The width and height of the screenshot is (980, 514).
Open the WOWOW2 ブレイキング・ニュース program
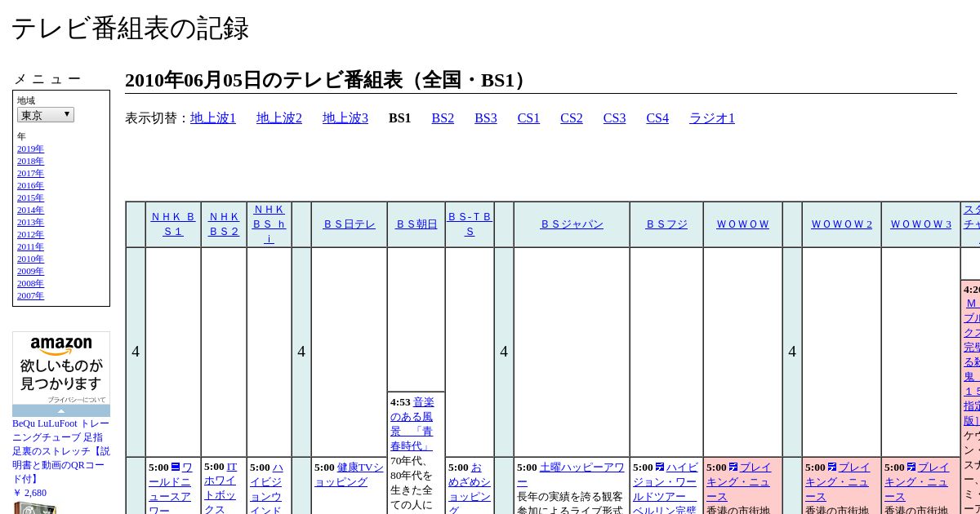point(838,482)
